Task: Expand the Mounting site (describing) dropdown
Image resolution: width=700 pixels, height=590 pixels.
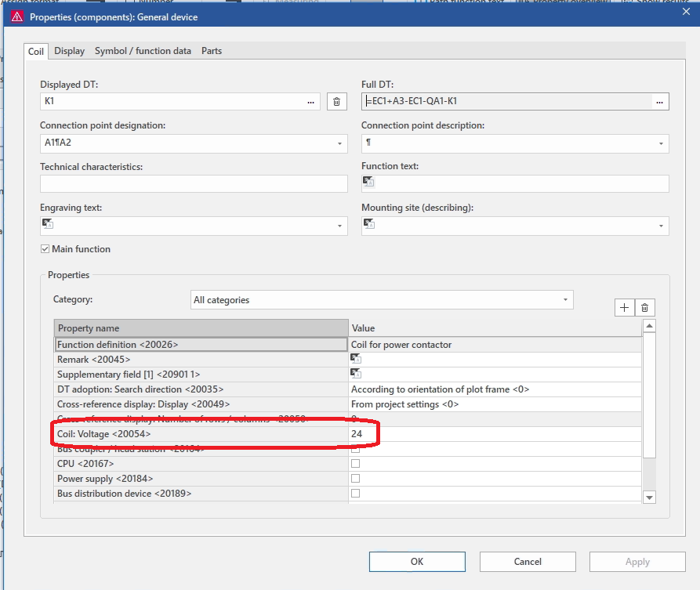Action: 661,226
